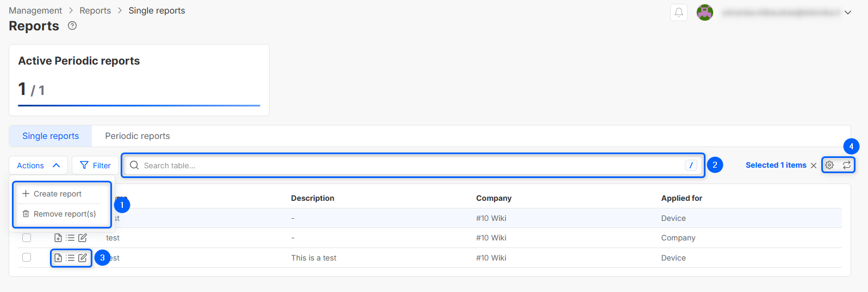Open the notifications bell
This screenshot has height=292, width=868.
(x=679, y=12)
